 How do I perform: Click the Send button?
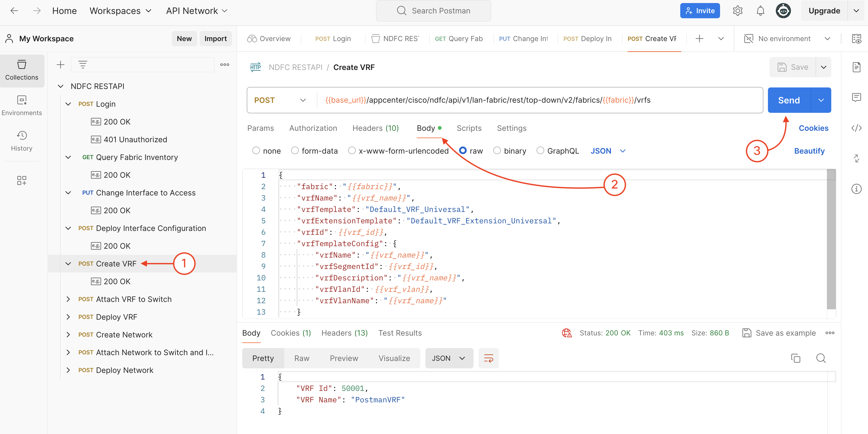789,100
